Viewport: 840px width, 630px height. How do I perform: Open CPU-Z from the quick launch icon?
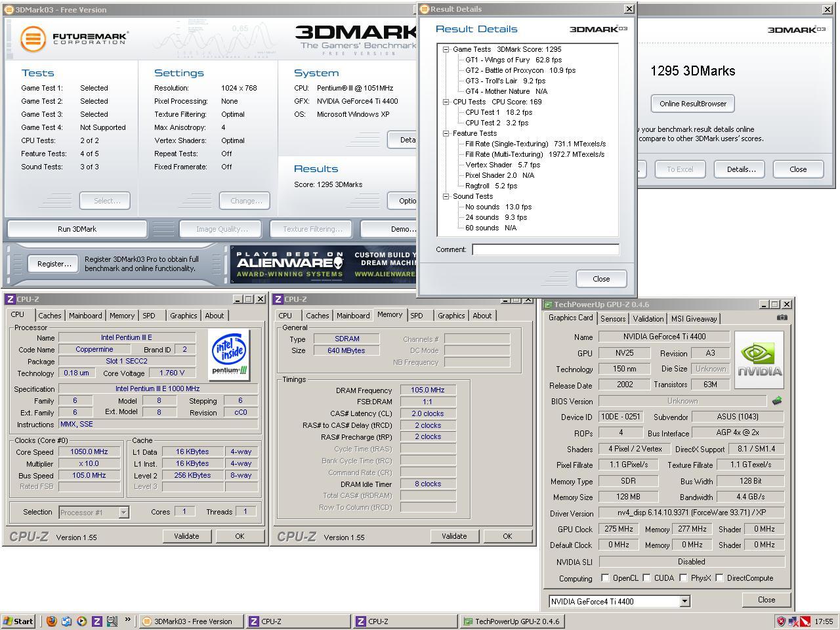coord(96,621)
